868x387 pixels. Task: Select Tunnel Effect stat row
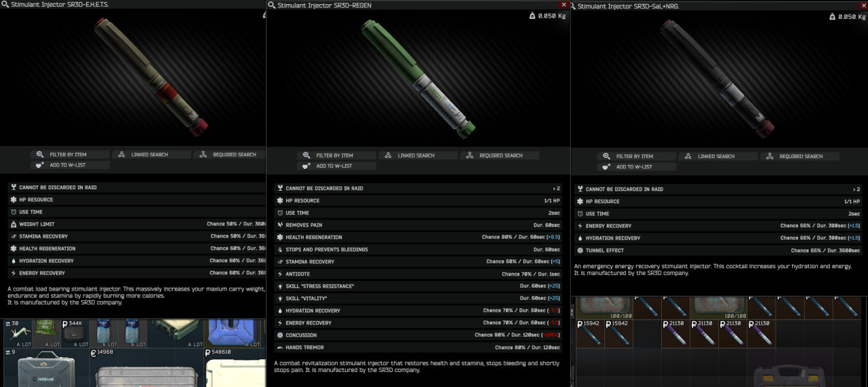718,250
